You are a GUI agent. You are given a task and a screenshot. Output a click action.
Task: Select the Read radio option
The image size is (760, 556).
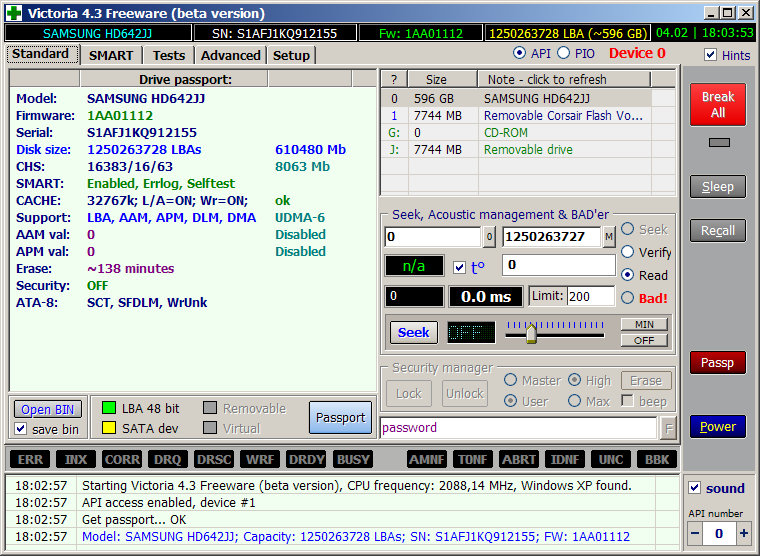(628, 275)
